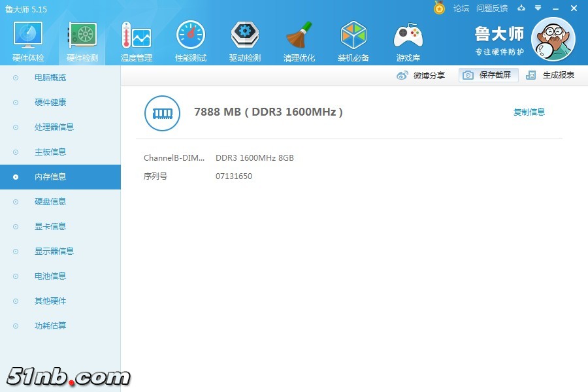Open 论坛 forum link in title bar
This screenshot has height=392, width=588.
[x=461, y=8]
